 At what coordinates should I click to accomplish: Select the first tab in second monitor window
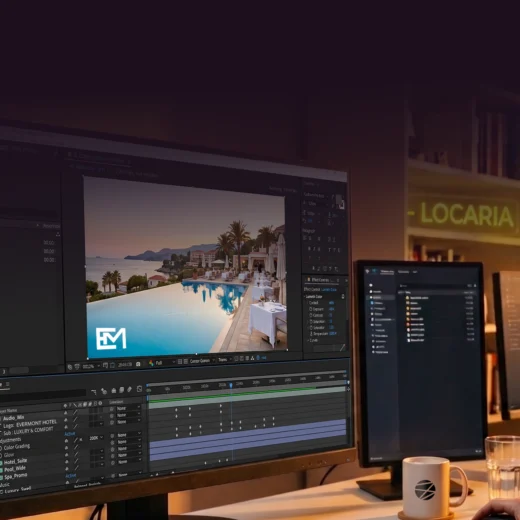tap(387, 272)
